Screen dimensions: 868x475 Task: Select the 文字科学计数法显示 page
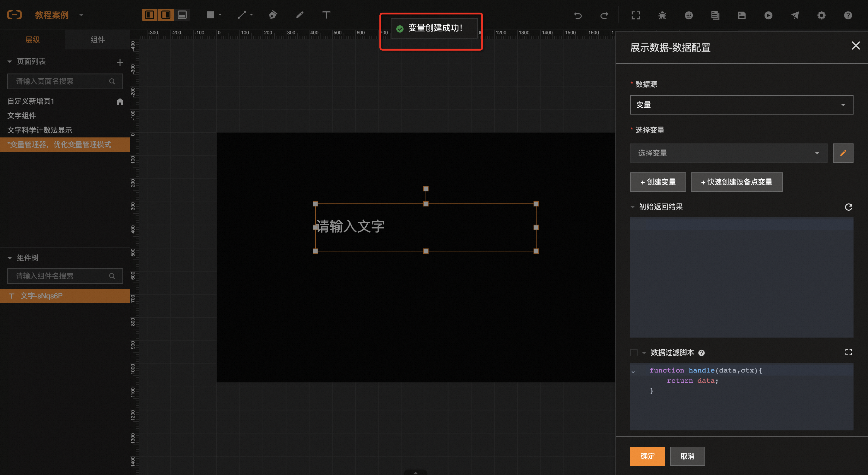pyautogui.click(x=40, y=130)
